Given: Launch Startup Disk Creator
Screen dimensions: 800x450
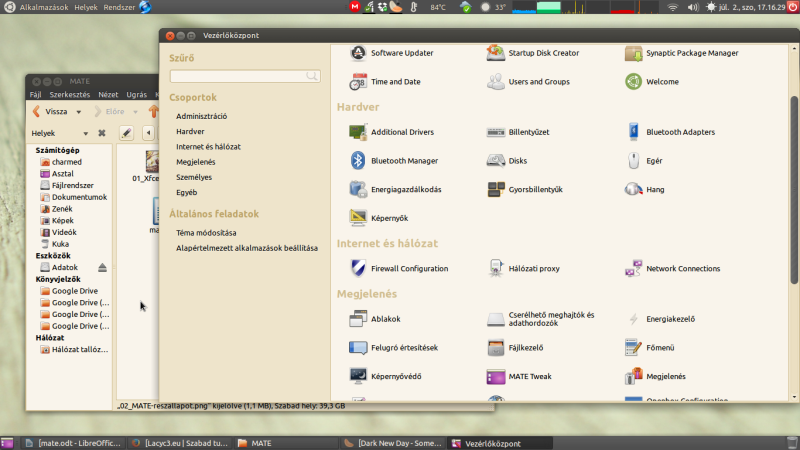Looking at the screenshot, I should click(533, 53).
